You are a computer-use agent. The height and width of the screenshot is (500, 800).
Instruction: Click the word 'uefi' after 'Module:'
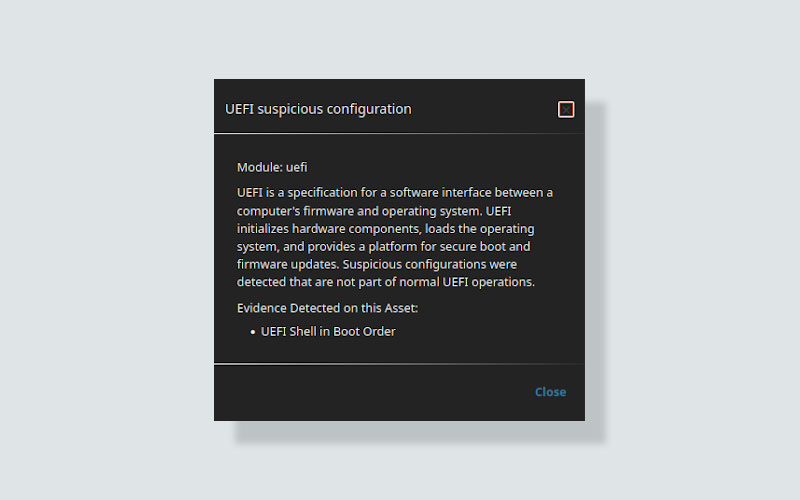coord(297,167)
